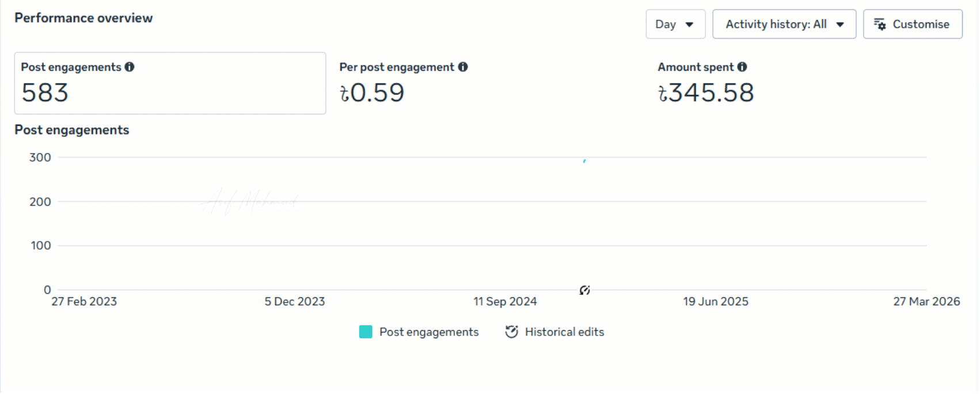
Task: Click Historical edits clock icon in legend
Action: pos(511,332)
